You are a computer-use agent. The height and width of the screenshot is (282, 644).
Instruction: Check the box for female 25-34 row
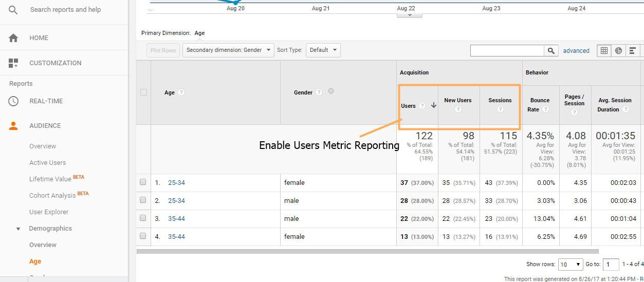click(x=143, y=182)
